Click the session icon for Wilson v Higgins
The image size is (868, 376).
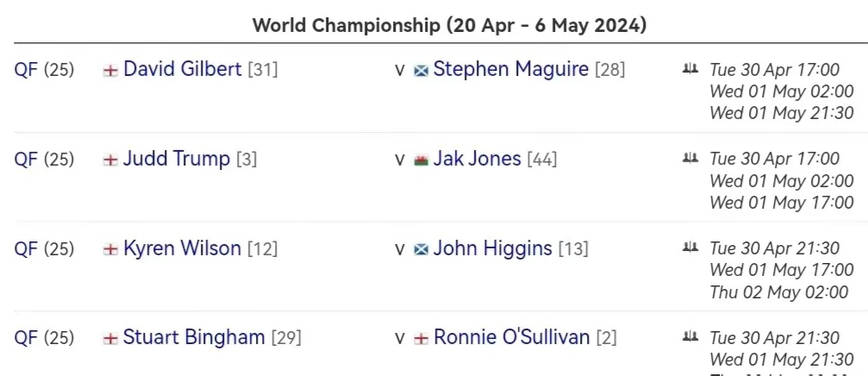[x=690, y=248]
